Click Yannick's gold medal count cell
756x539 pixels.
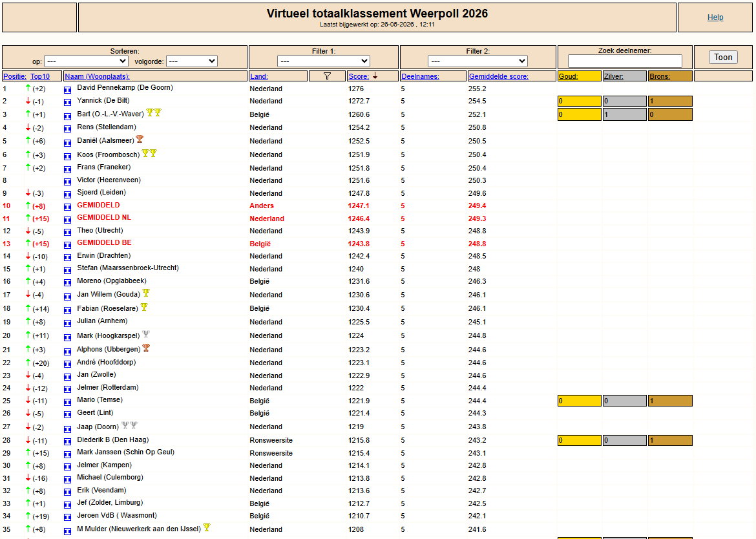coord(580,101)
